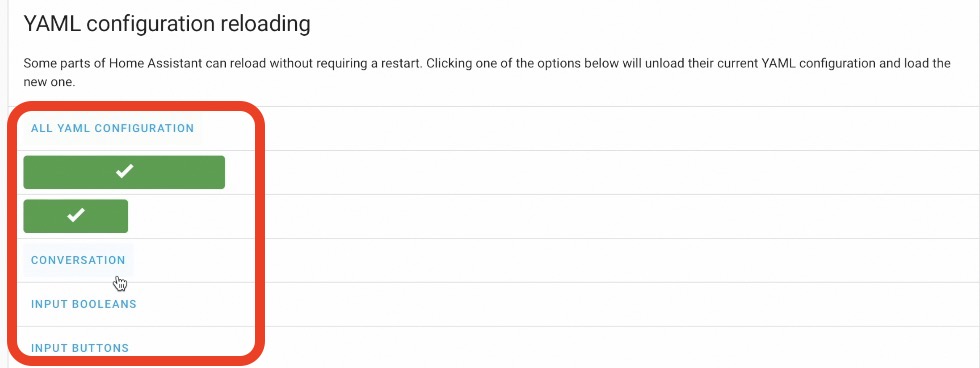Image resolution: width=980 pixels, height=368 pixels.
Task: Click empty row space beside CONVERSATION
Action: [612, 260]
